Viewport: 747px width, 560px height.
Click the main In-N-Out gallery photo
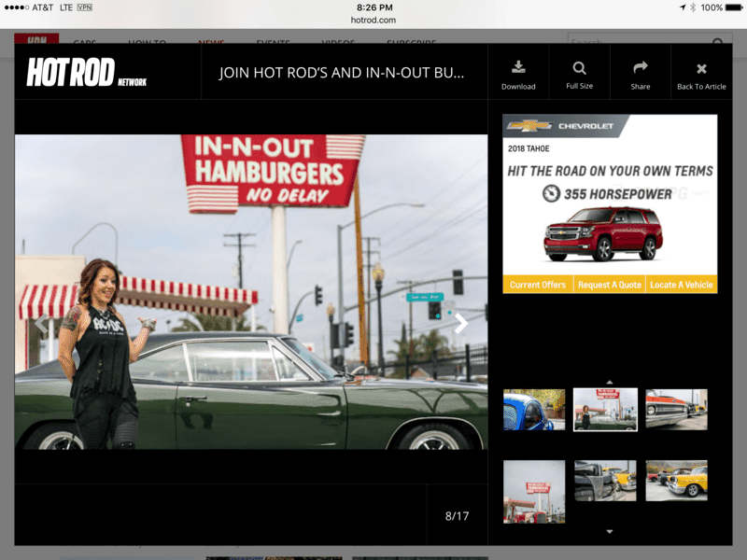[251, 292]
